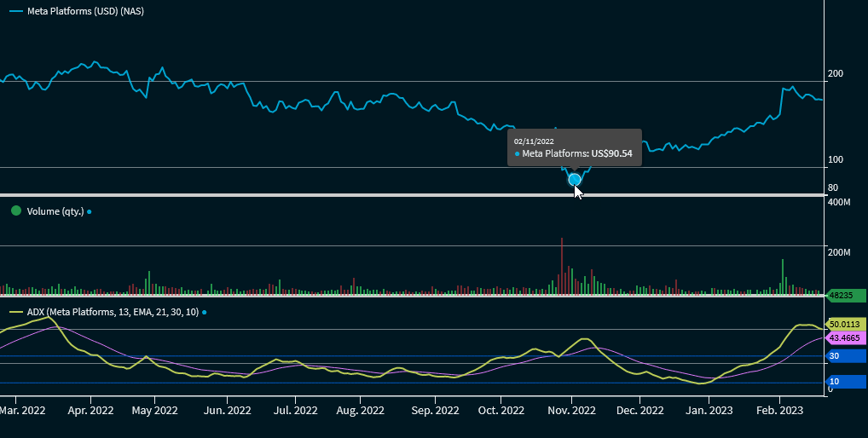The image size is (868, 438).
Task: Click the blue dot beside ADX legend
Action: pos(204,313)
